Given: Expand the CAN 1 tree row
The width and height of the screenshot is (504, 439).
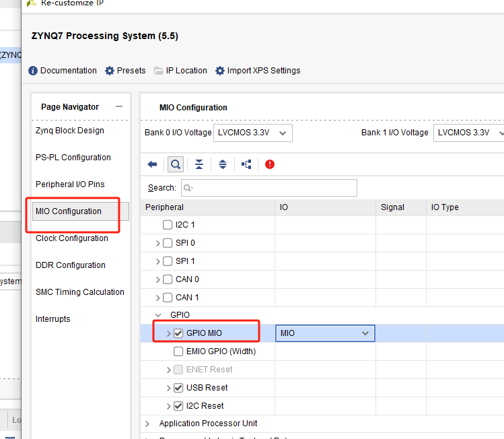Looking at the screenshot, I should click(x=158, y=298).
